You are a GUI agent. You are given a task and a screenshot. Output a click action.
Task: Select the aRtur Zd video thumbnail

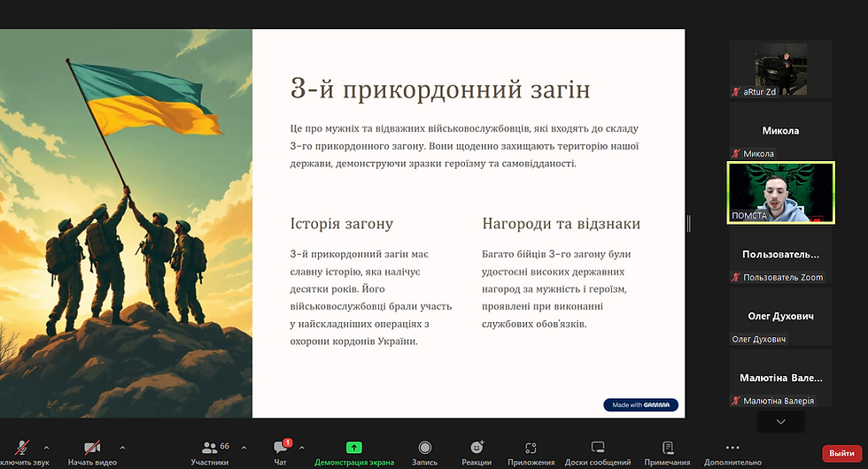(780, 69)
